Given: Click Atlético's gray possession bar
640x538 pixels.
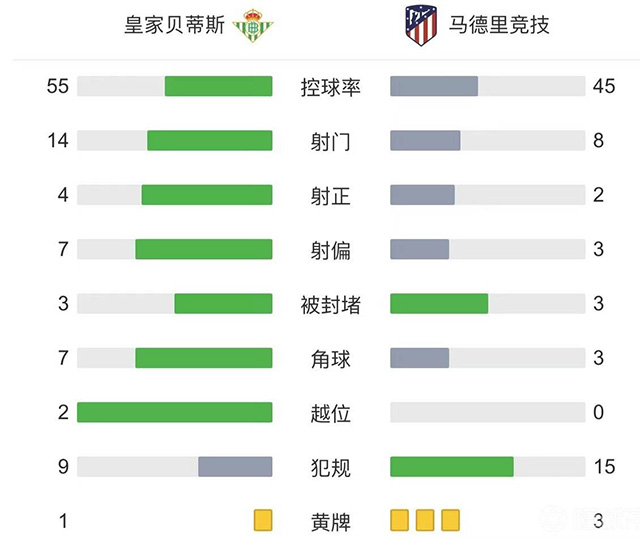Looking at the screenshot, I should (434, 87).
